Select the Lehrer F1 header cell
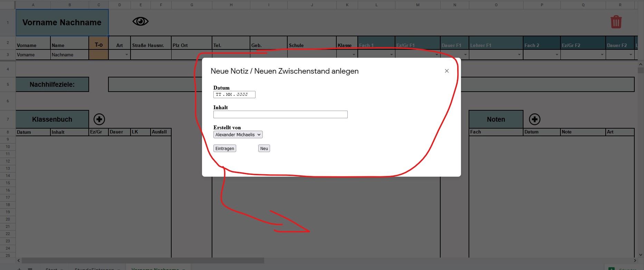The width and height of the screenshot is (644, 270). [x=496, y=43]
